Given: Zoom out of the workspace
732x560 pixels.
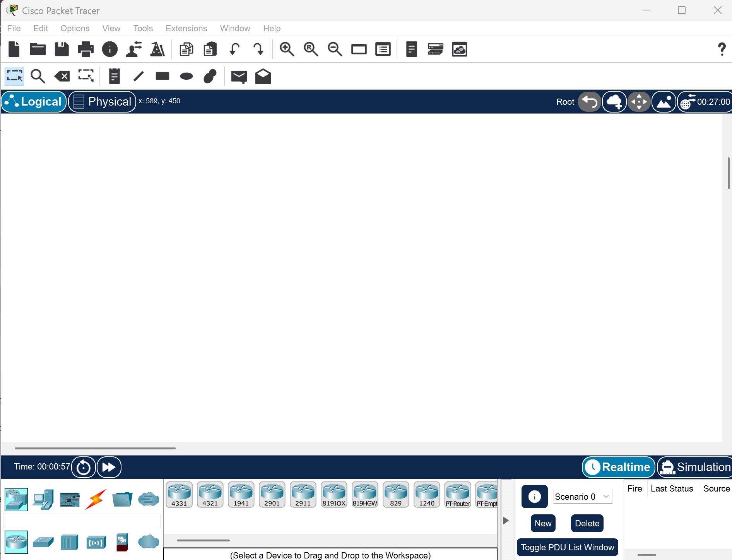Looking at the screenshot, I should (335, 49).
